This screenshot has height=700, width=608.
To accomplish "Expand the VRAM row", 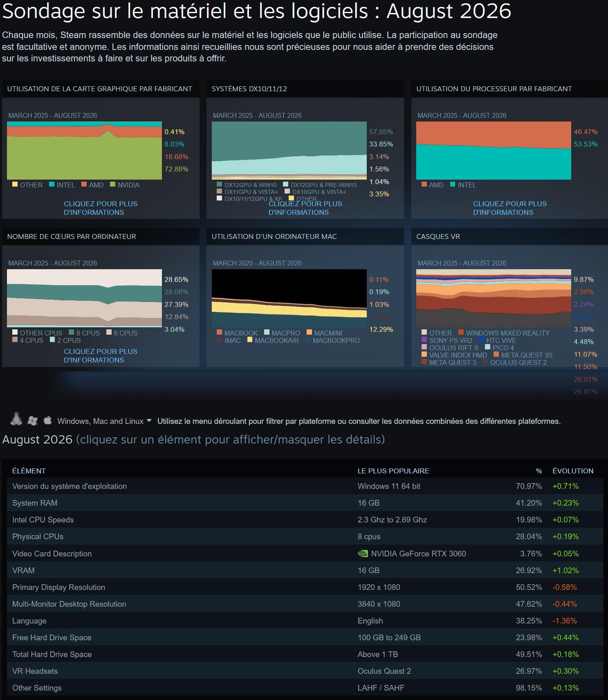I will (x=305, y=570).
